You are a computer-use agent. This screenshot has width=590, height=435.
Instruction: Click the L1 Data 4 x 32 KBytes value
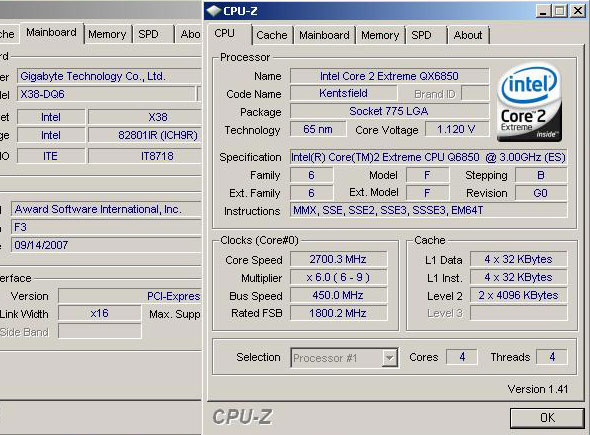coord(519,259)
